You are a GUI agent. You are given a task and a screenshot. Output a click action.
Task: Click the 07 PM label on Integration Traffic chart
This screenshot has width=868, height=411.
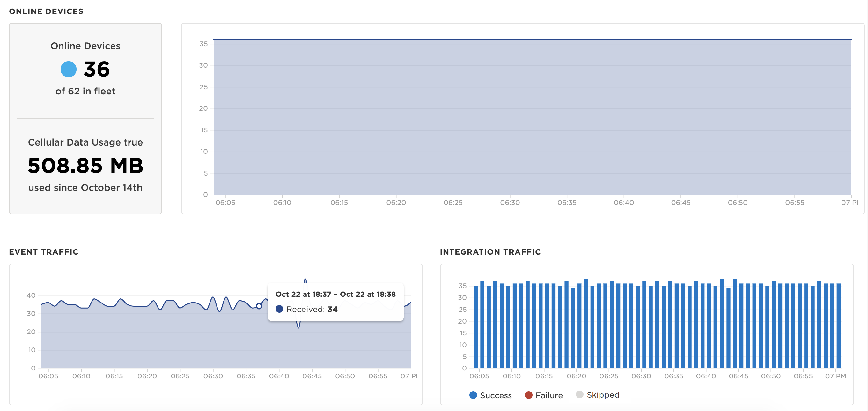835,376
